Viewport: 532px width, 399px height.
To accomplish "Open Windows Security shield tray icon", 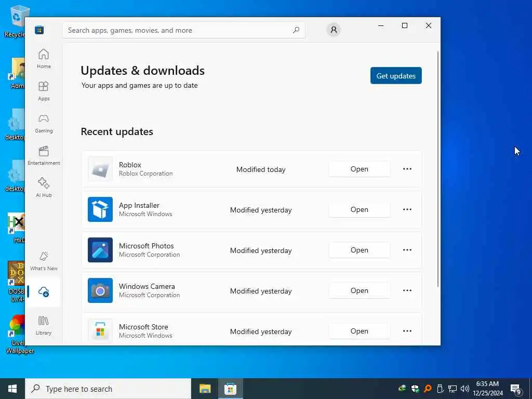I will 415,389.
